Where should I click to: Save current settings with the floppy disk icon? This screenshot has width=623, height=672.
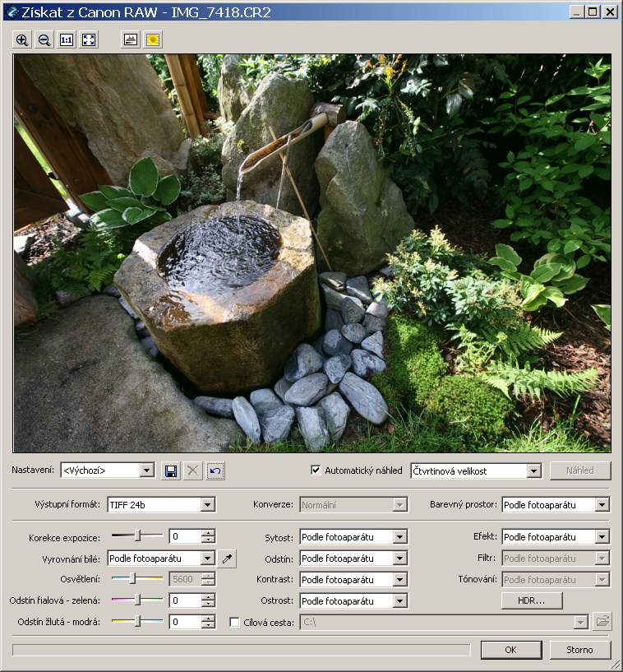point(171,470)
